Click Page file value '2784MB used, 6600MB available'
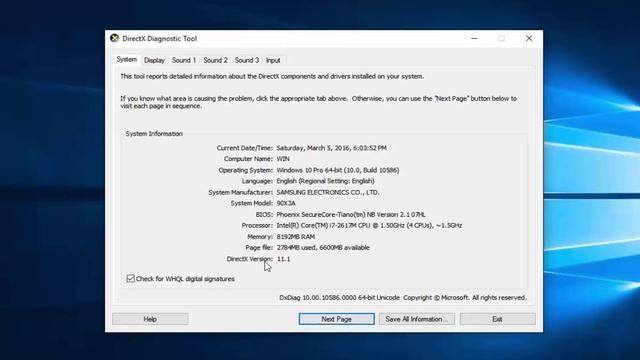The image size is (640, 360). [323, 248]
